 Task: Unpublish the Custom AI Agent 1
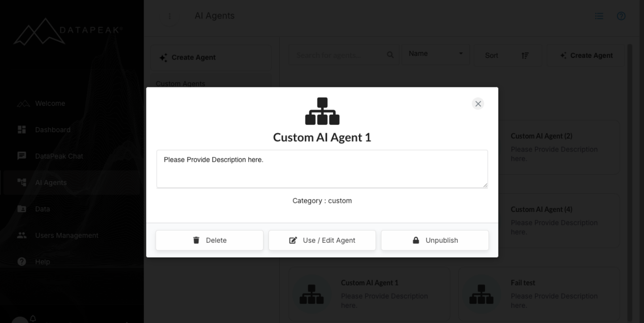tap(435, 240)
